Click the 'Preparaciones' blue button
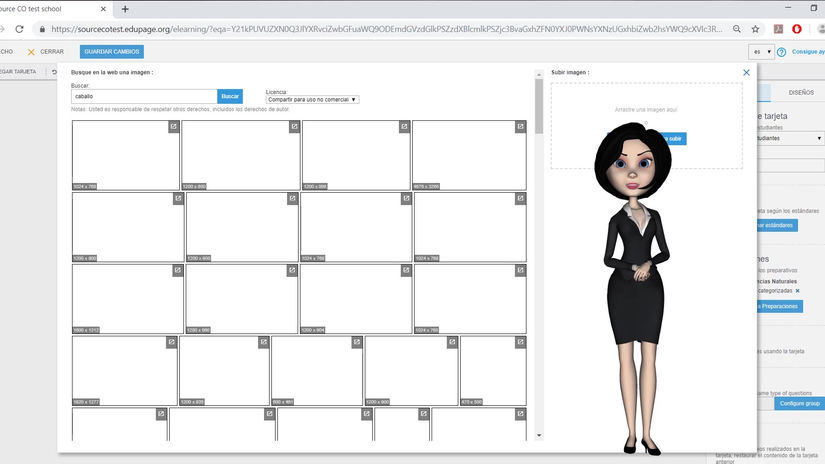 tap(780, 306)
